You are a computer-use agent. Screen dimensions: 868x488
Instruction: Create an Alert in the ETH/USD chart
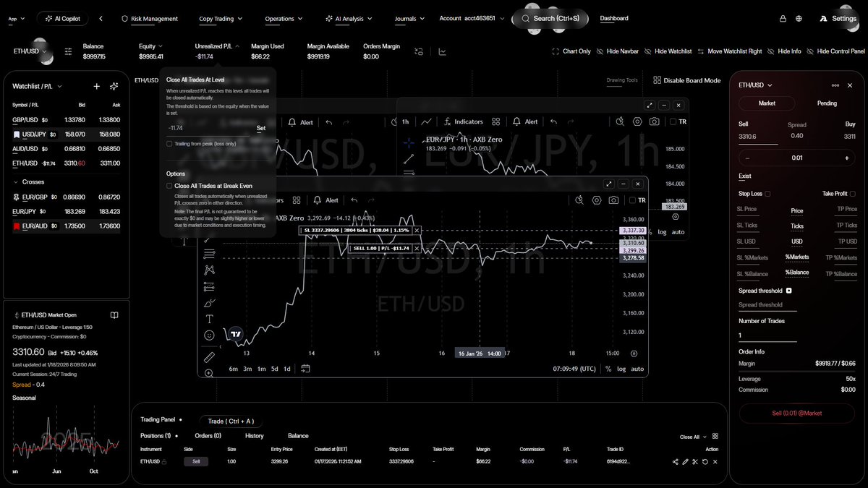(325, 200)
